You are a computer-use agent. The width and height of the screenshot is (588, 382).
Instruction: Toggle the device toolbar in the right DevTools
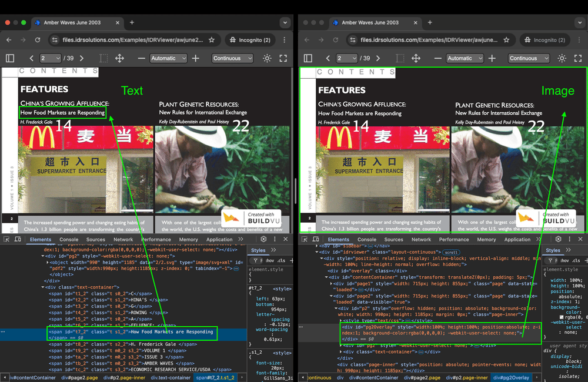pos(316,239)
